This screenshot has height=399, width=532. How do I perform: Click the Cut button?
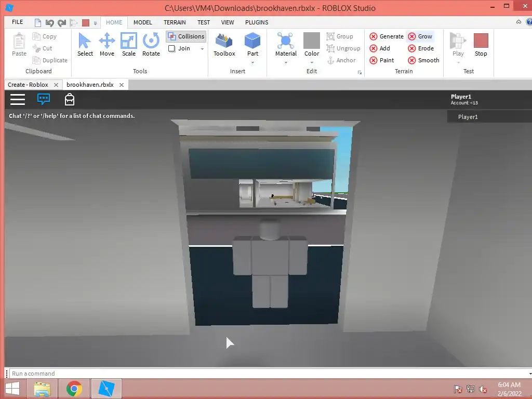pos(43,48)
